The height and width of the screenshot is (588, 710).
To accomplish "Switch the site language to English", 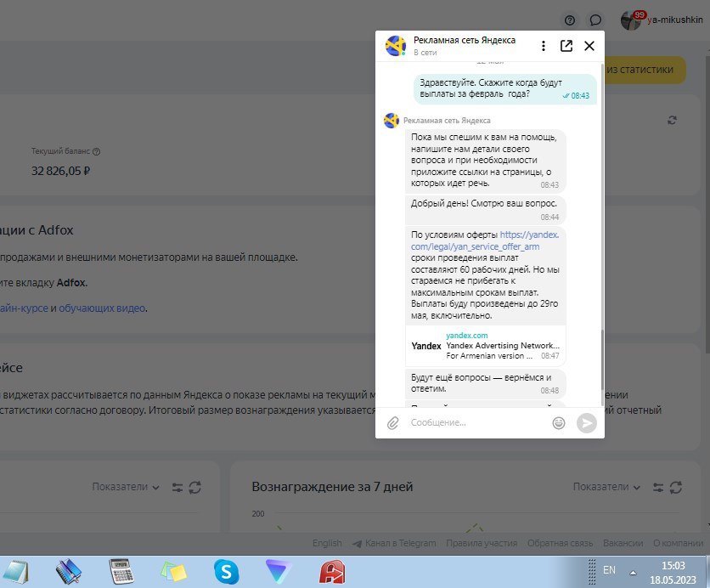I will 327,543.
